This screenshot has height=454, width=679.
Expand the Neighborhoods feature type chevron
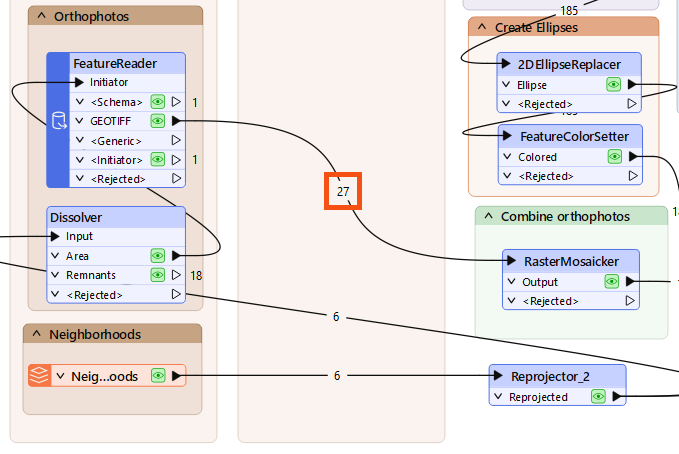pyautogui.click(x=60, y=376)
